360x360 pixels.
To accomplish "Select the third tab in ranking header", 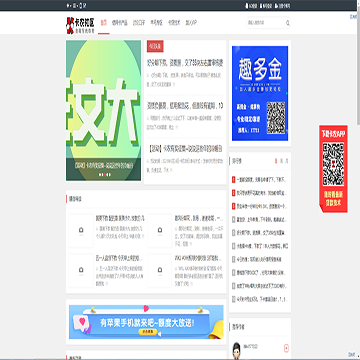I will (287, 161).
